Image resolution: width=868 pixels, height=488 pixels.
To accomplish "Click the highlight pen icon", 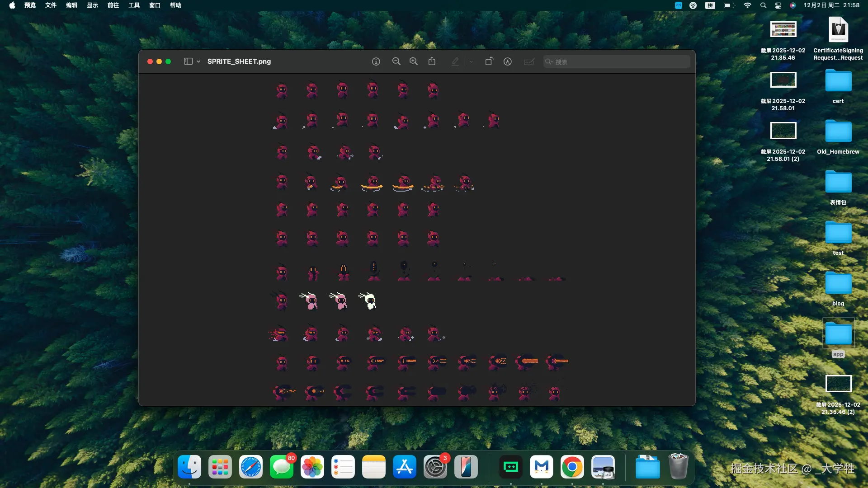I will 455,61.
